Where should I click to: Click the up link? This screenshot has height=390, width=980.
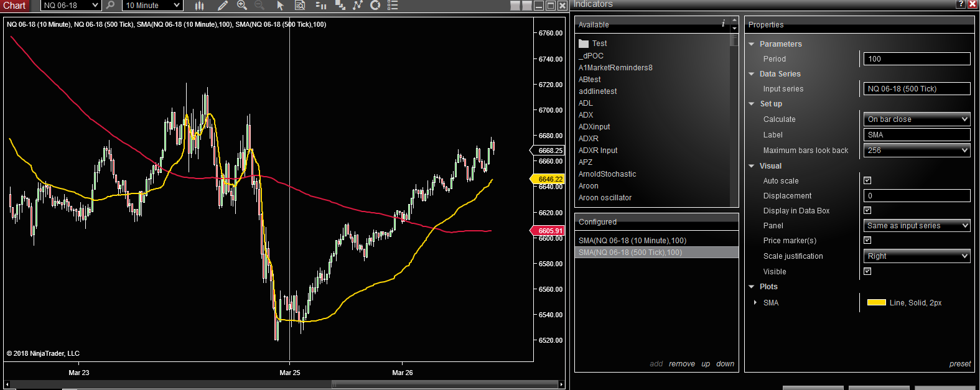point(706,364)
